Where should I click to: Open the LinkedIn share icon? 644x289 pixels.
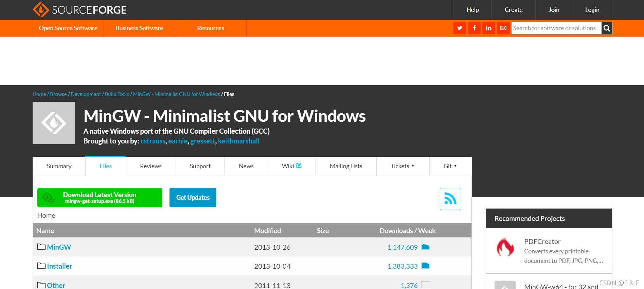pyautogui.click(x=488, y=28)
